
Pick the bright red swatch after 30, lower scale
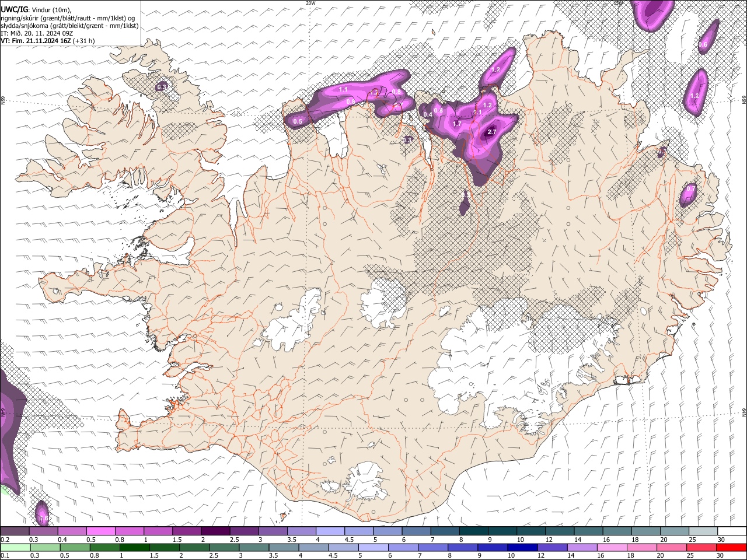pyautogui.click(x=731, y=547)
